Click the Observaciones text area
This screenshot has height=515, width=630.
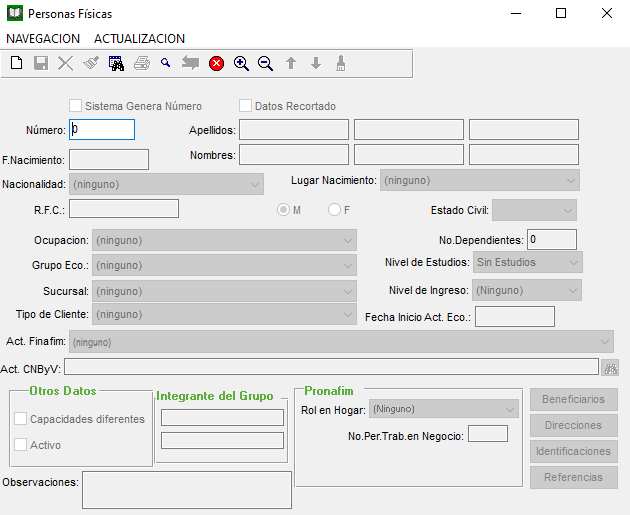coord(187,490)
